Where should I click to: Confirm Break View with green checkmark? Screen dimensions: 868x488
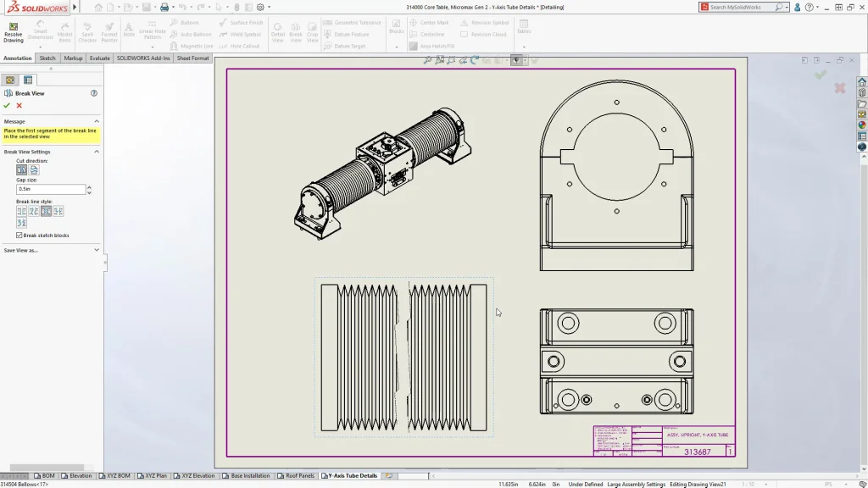[7, 106]
